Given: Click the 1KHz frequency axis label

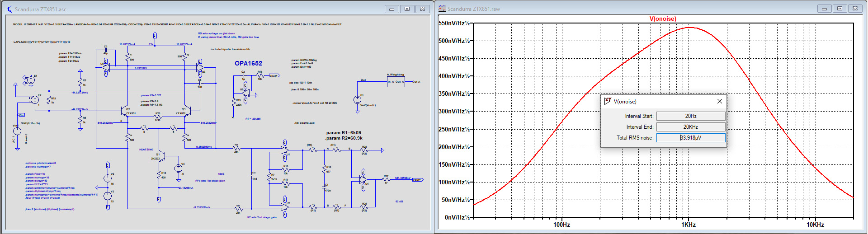Looking at the screenshot, I should tap(688, 225).
